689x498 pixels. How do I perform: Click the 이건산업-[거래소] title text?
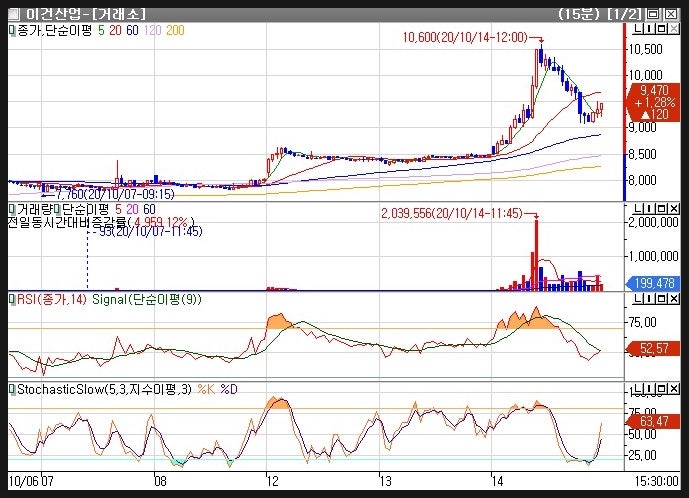(x=85, y=14)
